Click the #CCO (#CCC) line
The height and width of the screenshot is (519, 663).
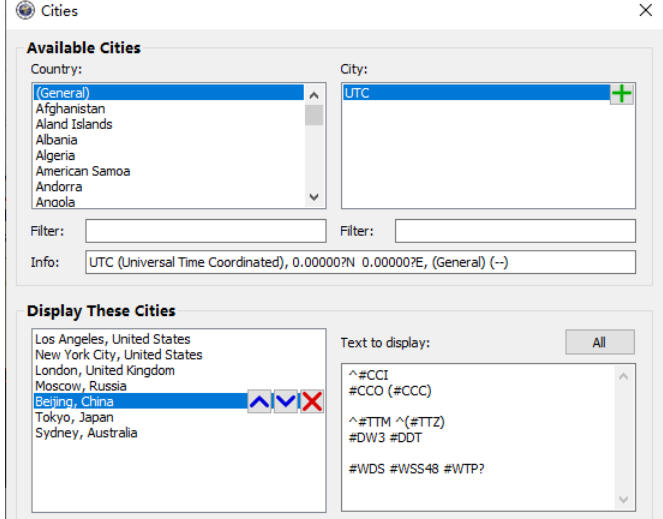pos(390,391)
